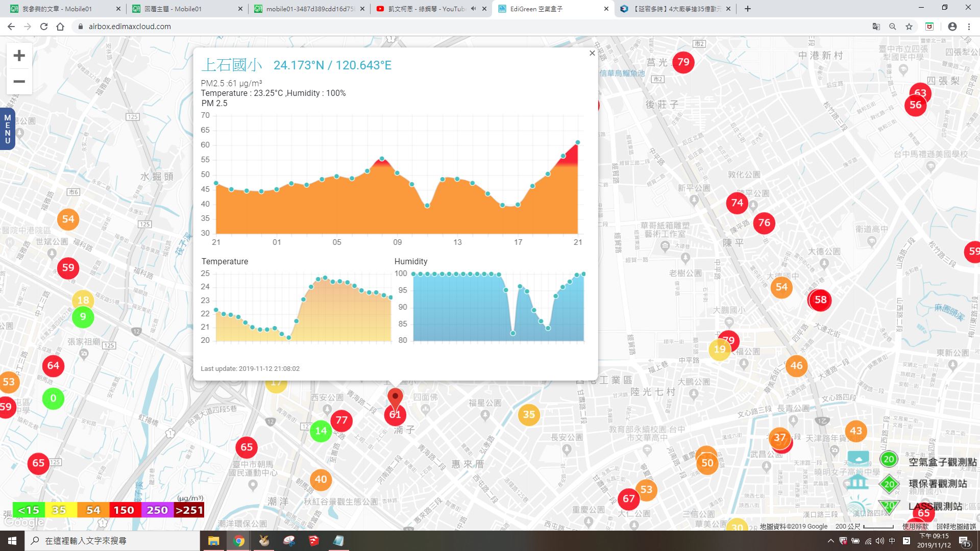This screenshot has width=980, height=551.
Task: Click the purple 250 legend color
Action: pos(157,510)
